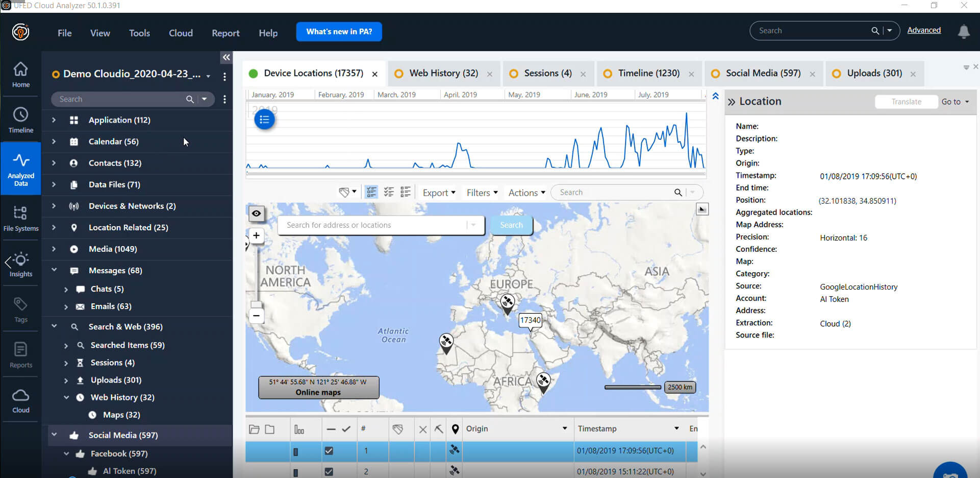Viewport: 980px width, 478px height.
Task: Click the dash header to uncheck all rows
Action: (x=331, y=429)
